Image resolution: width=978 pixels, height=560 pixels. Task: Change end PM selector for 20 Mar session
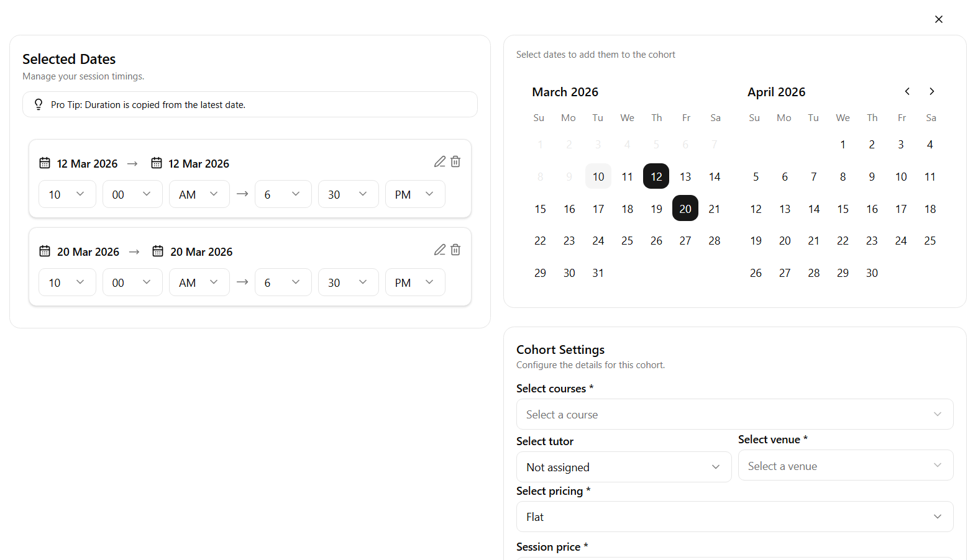coord(414,282)
